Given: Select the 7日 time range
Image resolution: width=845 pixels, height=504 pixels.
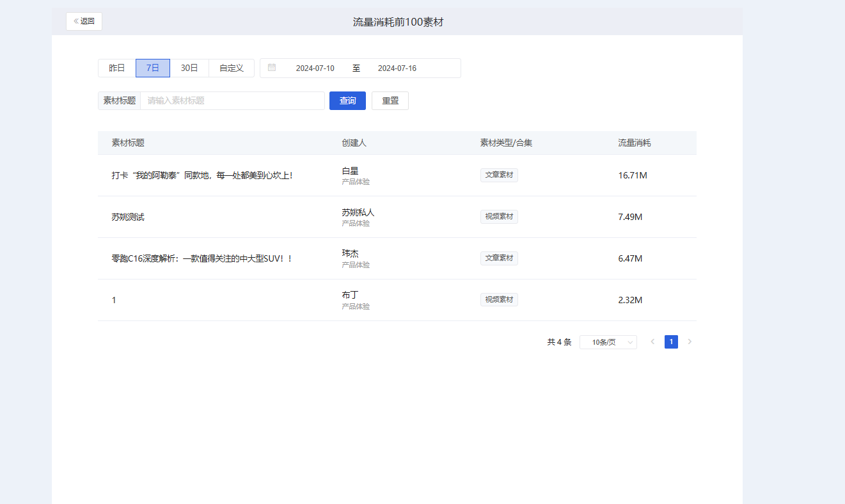Looking at the screenshot, I should point(153,68).
